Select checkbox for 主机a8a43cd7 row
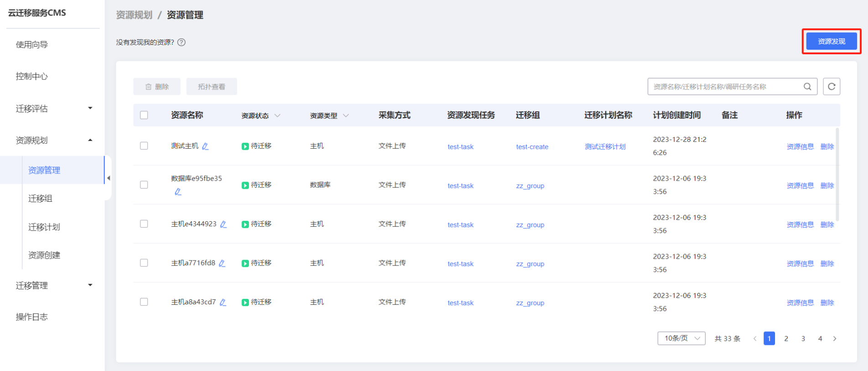 point(144,302)
